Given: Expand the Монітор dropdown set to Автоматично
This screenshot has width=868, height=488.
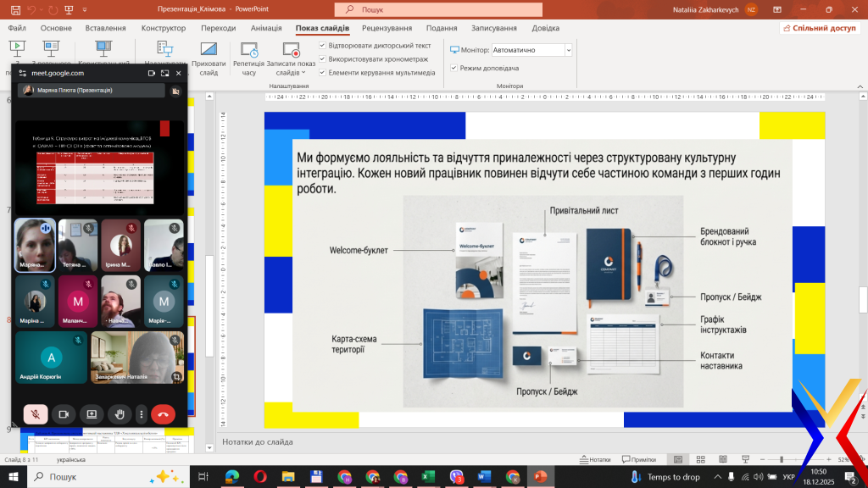Looking at the screenshot, I should click(x=568, y=50).
